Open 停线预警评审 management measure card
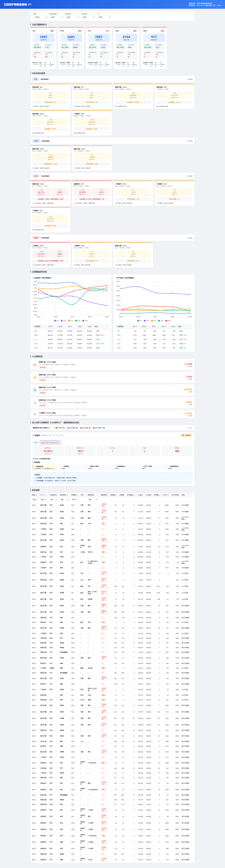Viewport: 225px width, 868px height. (179, 467)
